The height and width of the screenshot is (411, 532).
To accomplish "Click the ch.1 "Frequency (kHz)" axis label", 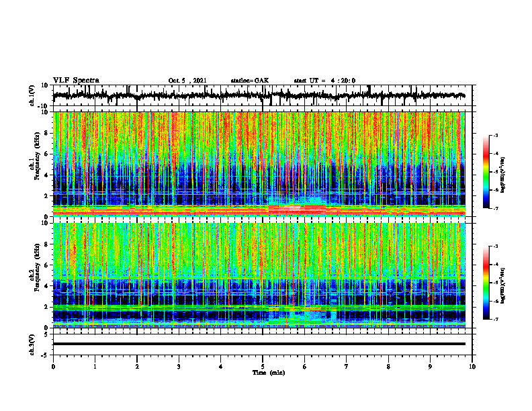I will tap(37, 156).
